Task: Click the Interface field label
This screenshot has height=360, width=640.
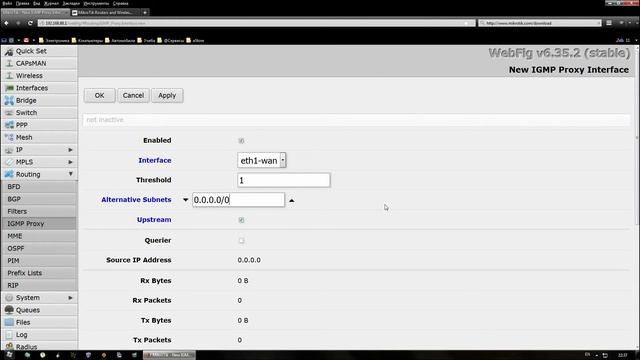Action: (155, 160)
